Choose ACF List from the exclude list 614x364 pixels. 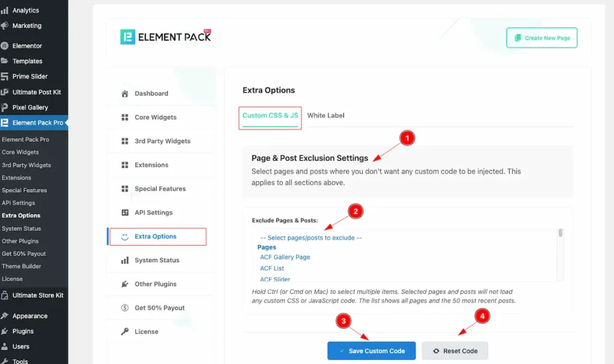click(x=272, y=268)
